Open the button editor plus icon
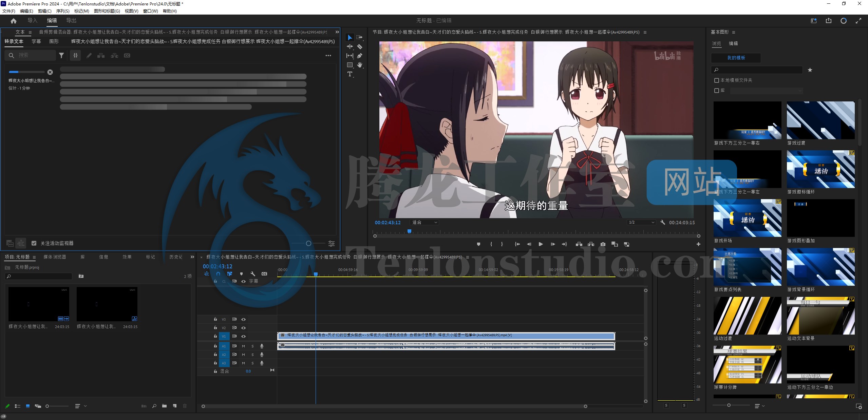868x420 pixels. [698, 244]
